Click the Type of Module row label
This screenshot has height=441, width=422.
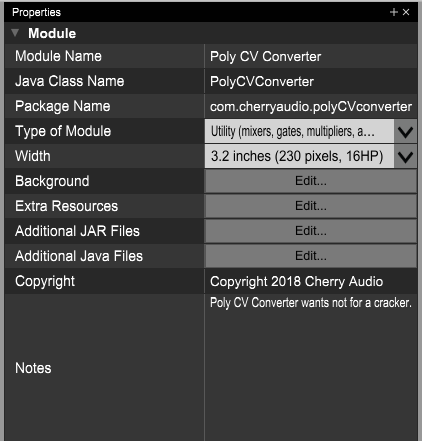click(63, 131)
